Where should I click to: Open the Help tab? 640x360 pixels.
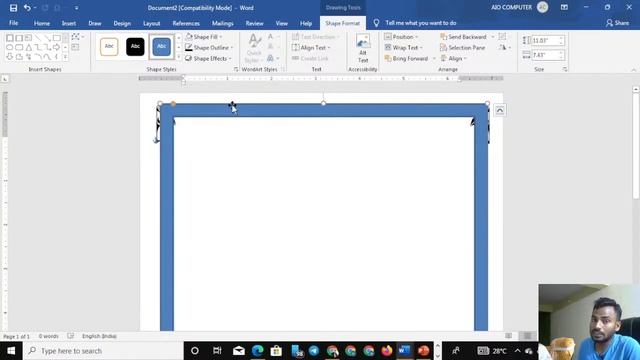[306, 23]
